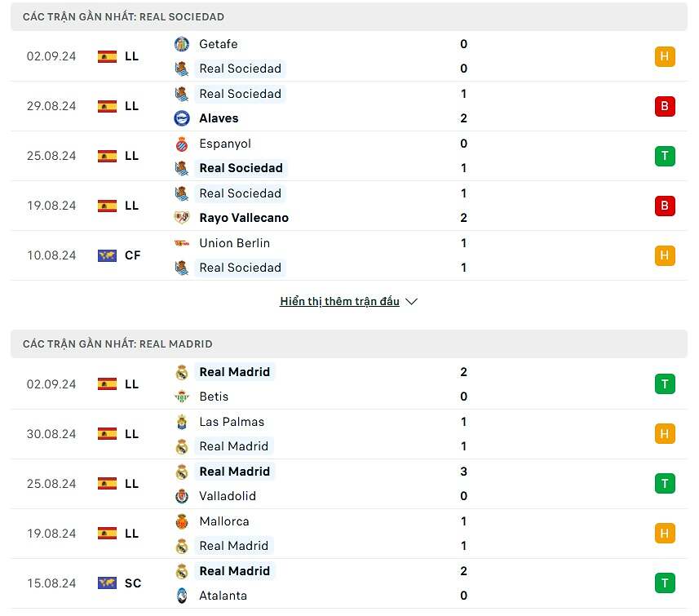Open the Alaves team name link
Viewport: 699px width, 616px height.
tap(219, 118)
